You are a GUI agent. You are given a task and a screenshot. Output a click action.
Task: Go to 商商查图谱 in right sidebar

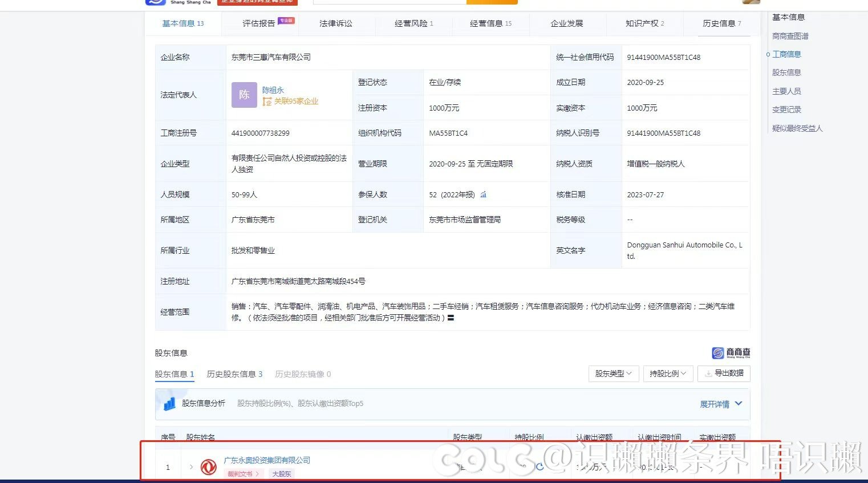[x=790, y=36]
